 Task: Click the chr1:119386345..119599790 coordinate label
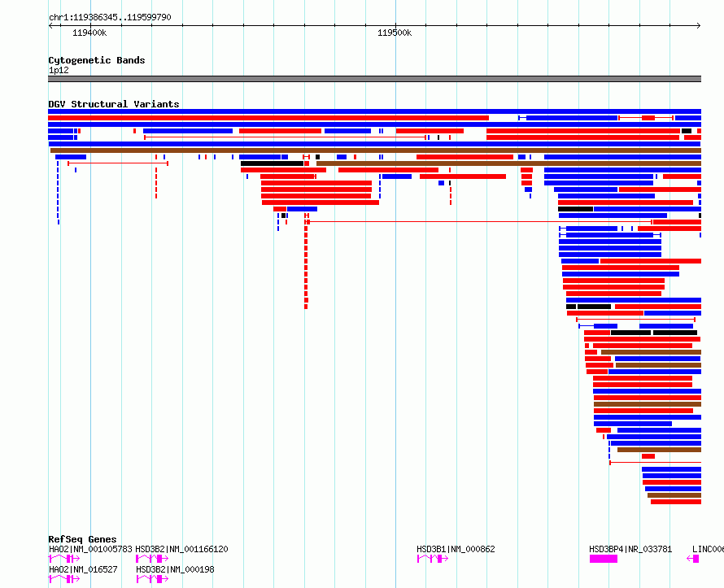110,17
